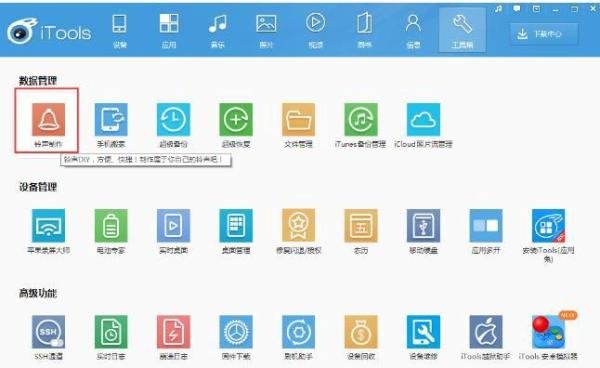Image resolution: width=600 pixels, height=368 pixels.
Task: Maximize the iTools window
Action: pyautogui.click(x=574, y=9)
